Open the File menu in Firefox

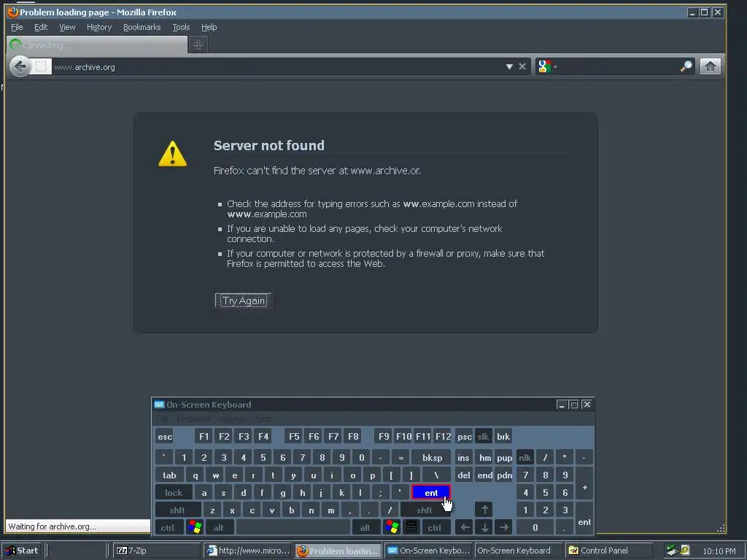[17, 27]
